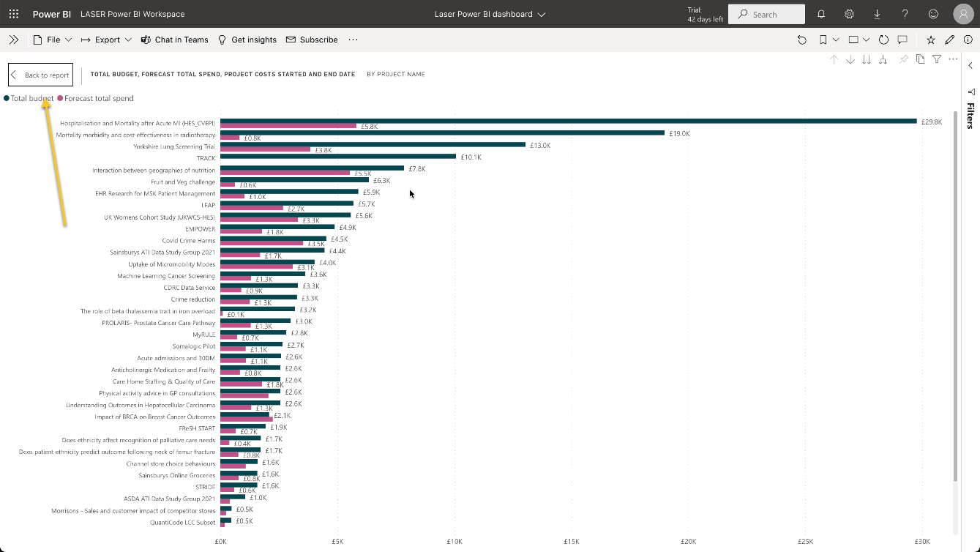
Task: Click the STRIDE project label
Action: pyautogui.click(x=206, y=487)
